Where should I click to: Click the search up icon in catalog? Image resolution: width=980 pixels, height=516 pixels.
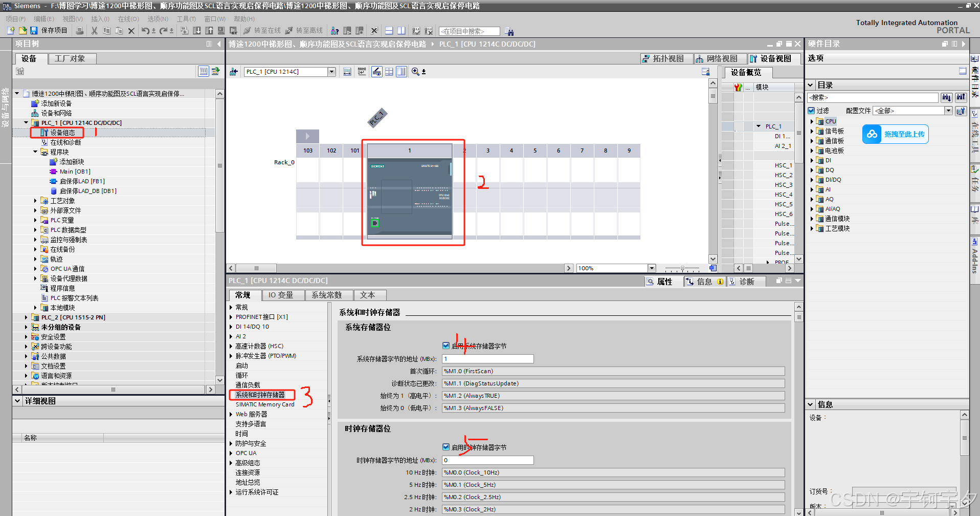click(x=961, y=97)
